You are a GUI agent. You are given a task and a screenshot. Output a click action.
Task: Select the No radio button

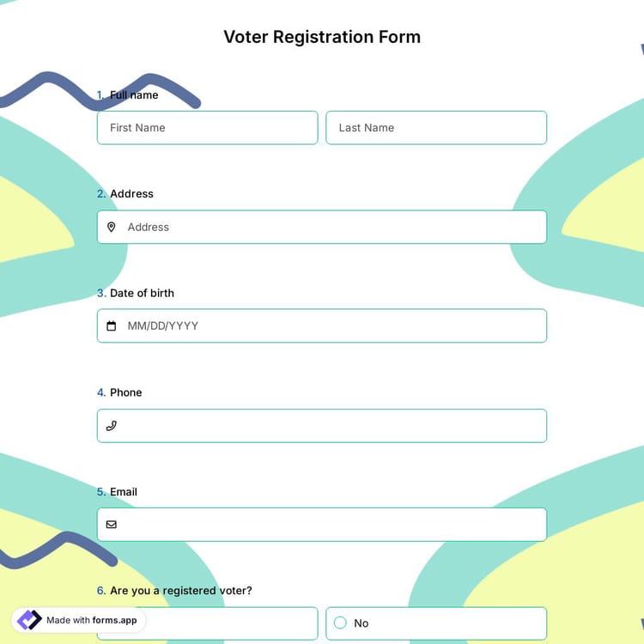tap(340, 623)
